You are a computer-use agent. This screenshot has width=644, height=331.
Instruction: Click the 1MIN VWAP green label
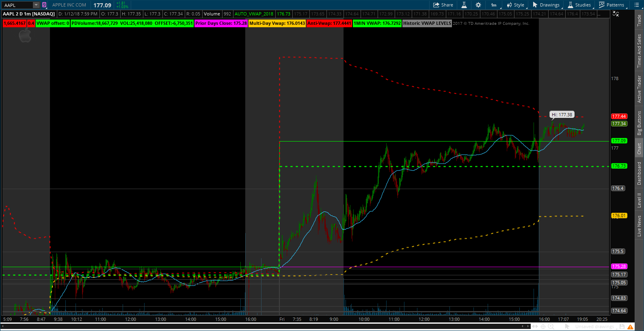click(377, 23)
